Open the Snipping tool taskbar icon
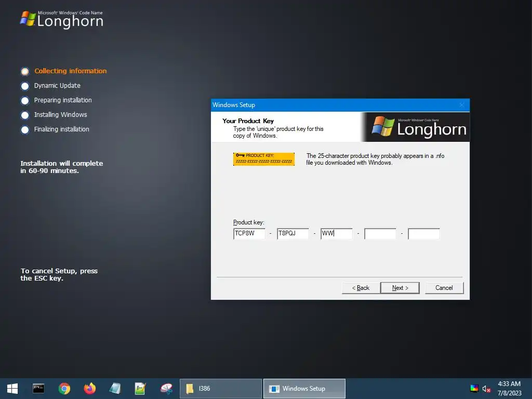Viewport: 532px width, 399px height. point(167,389)
